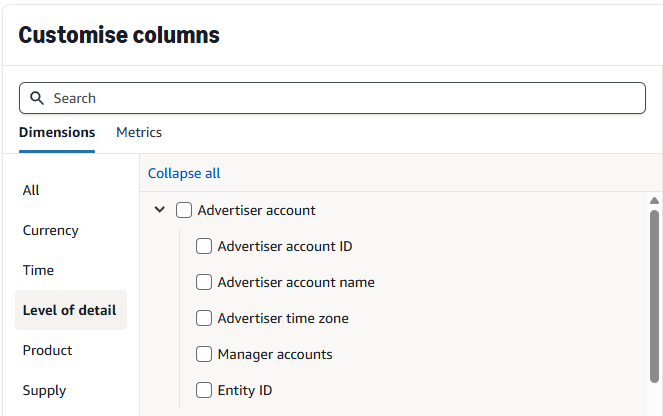The height and width of the screenshot is (416, 663).
Task: Tick the Advertiser account parent checkbox
Action: pos(184,210)
